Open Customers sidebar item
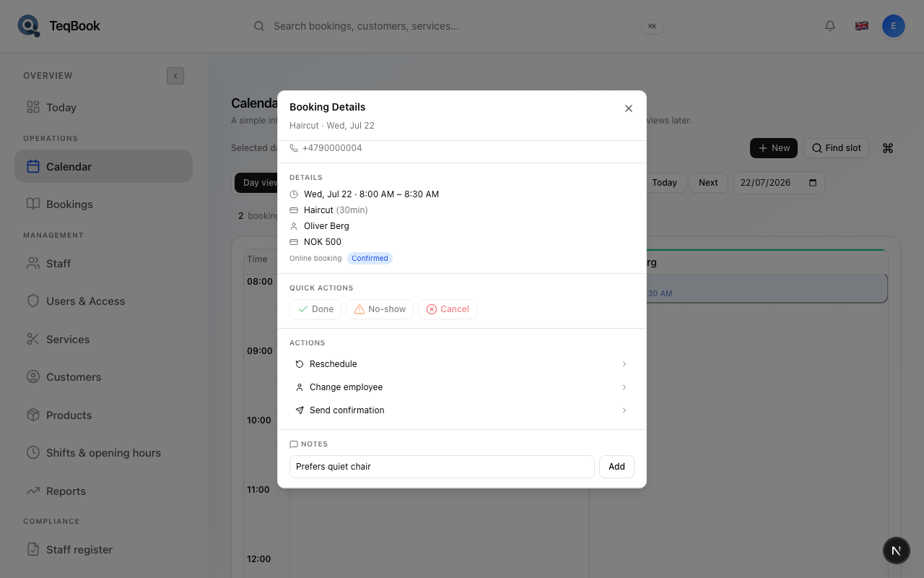 pyautogui.click(x=103, y=377)
